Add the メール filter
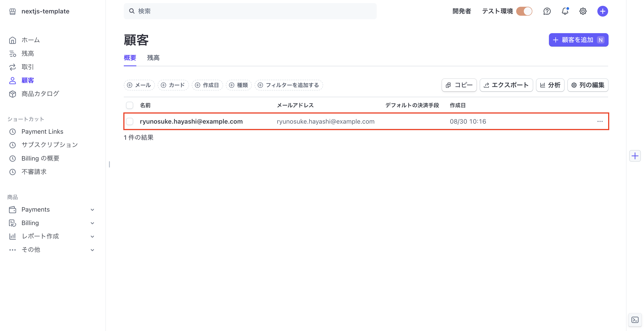 (139, 85)
